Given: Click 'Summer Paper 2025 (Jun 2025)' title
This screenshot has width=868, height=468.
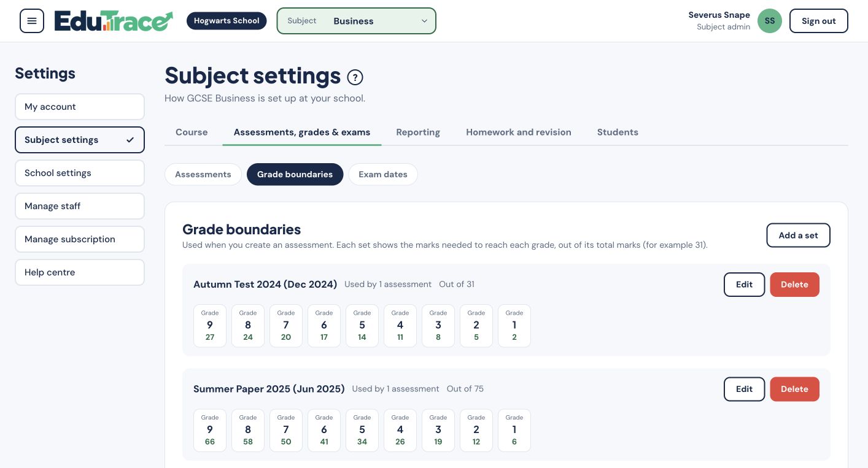Looking at the screenshot, I should click(x=269, y=389).
